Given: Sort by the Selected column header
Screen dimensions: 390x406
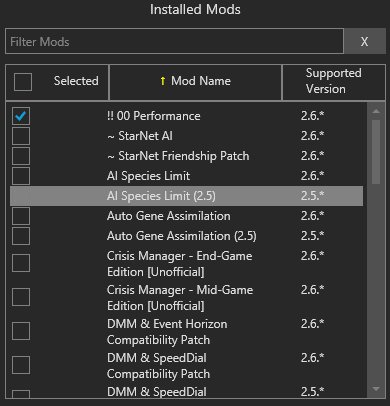Looking at the screenshot, I should [76, 81].
